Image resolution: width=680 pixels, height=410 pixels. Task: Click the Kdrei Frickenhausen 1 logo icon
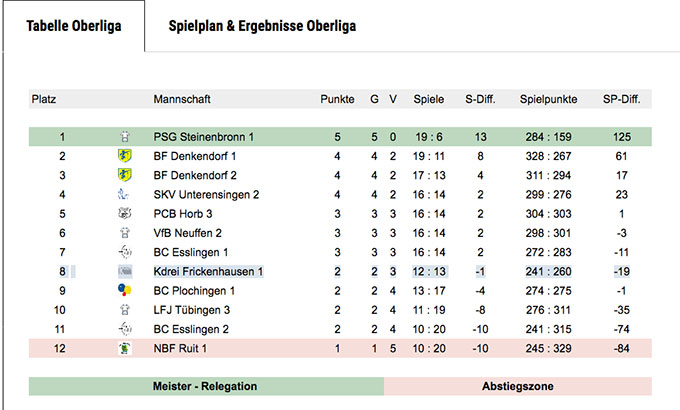[125, 272]
